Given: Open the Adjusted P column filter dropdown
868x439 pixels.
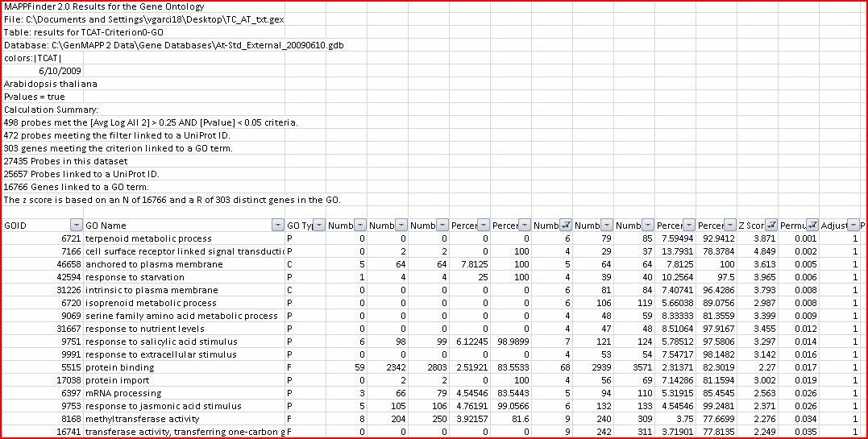Looking at the screenshot, I should point(853,226).
